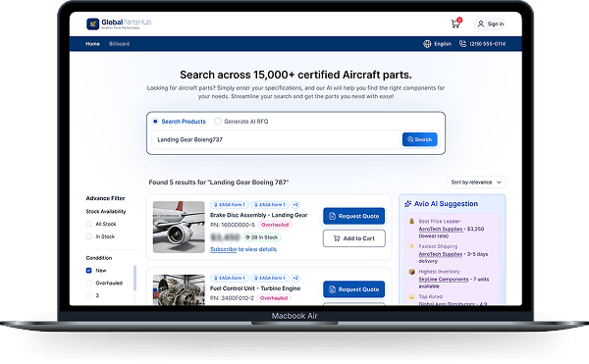Open the shopping cart icon
This screenshot has width=589, height=364.
(455, 24)
